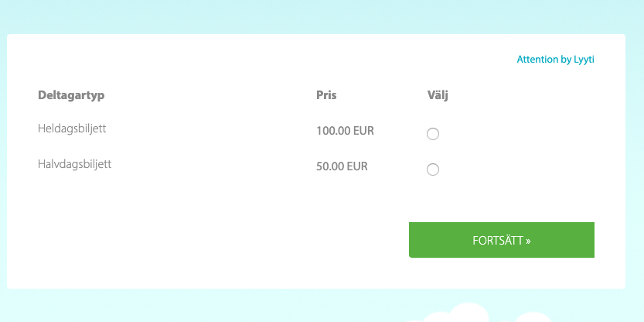The width and height of the screenshot is (644, 322).
Task: Click the 50.00 EUR price text
Action: 342,166
